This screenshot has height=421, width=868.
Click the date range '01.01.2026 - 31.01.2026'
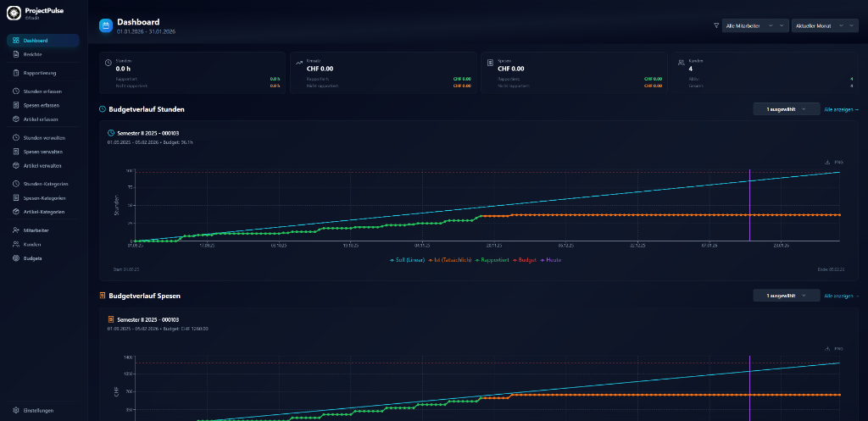(x=146, y=32)
